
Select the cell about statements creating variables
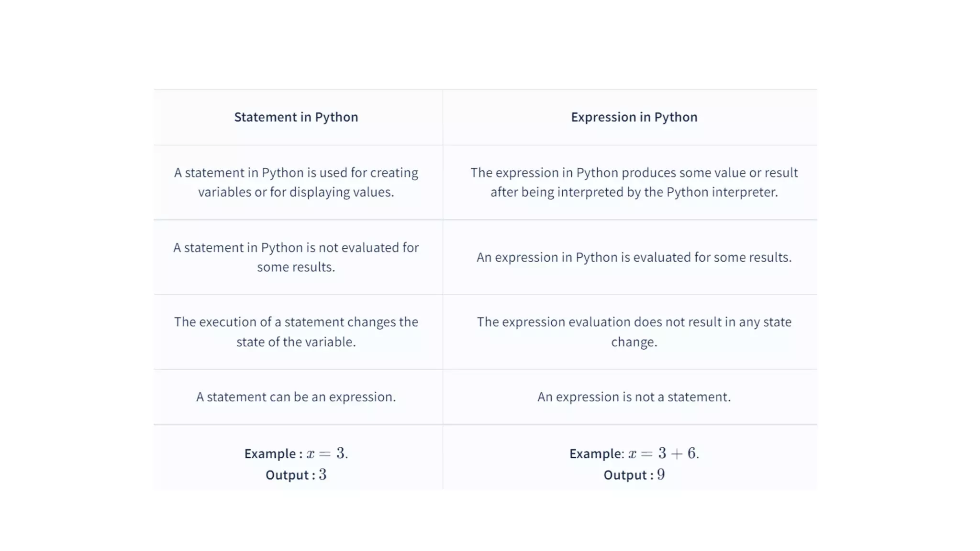click(296, 182)
